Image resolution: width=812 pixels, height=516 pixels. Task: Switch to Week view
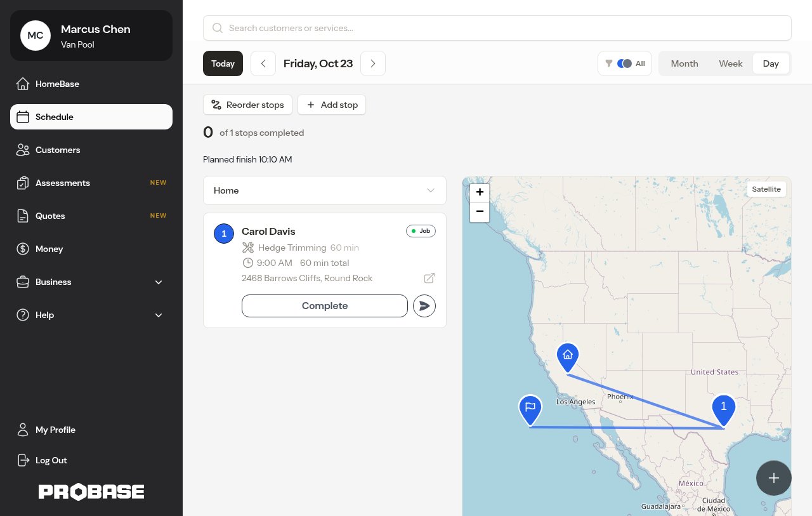coord(731,63)
